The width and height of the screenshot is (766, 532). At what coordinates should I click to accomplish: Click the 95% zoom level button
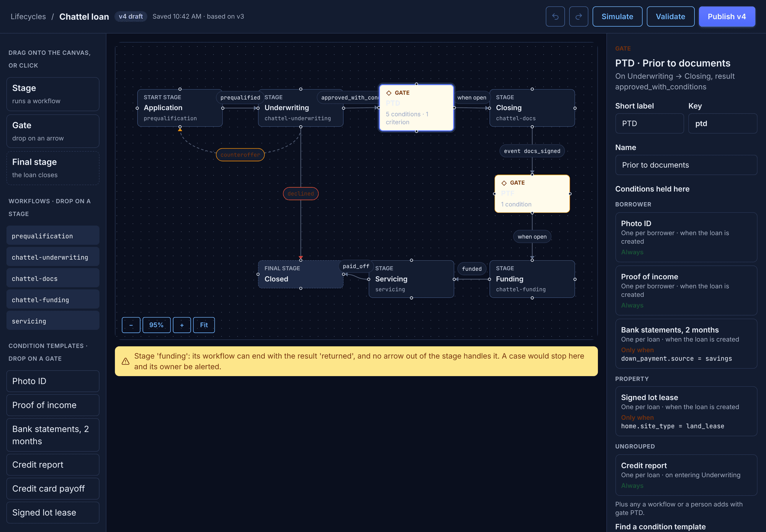click(156, 325)
